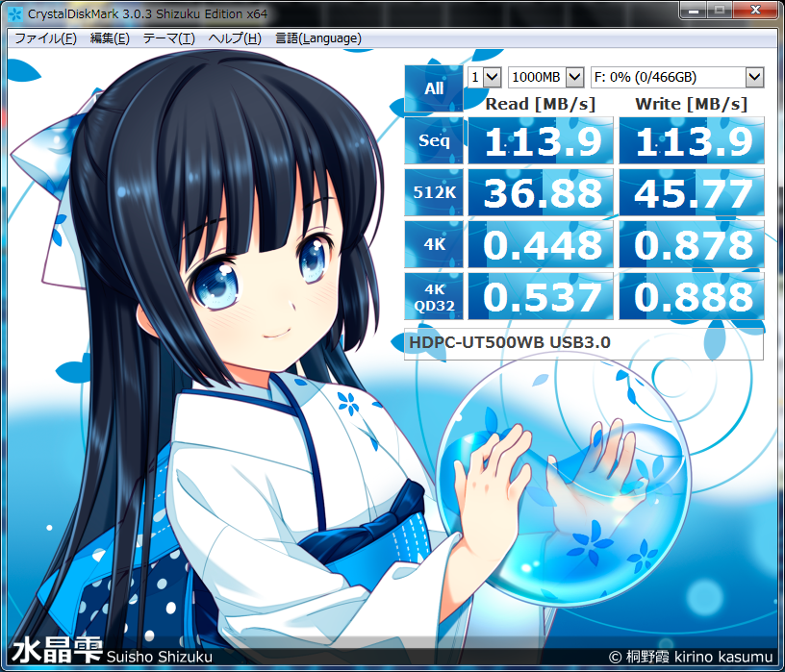Close the CrystalDiskMark window

coord(755,10)
